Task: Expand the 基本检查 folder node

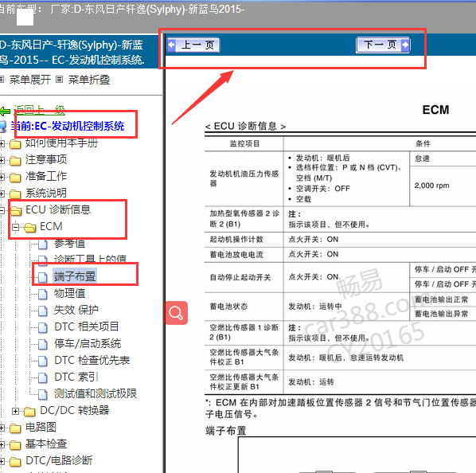Action: (2, 444)
